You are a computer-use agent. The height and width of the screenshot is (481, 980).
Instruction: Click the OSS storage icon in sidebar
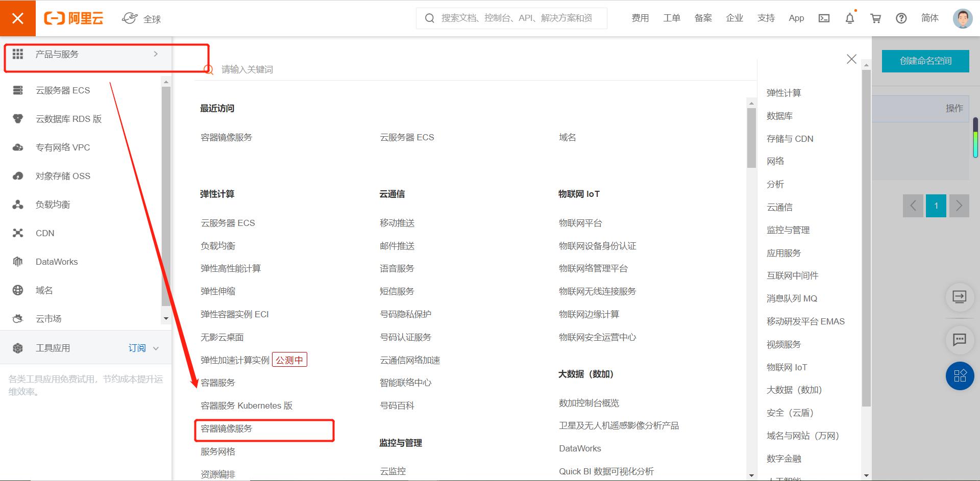click(18, 176)
